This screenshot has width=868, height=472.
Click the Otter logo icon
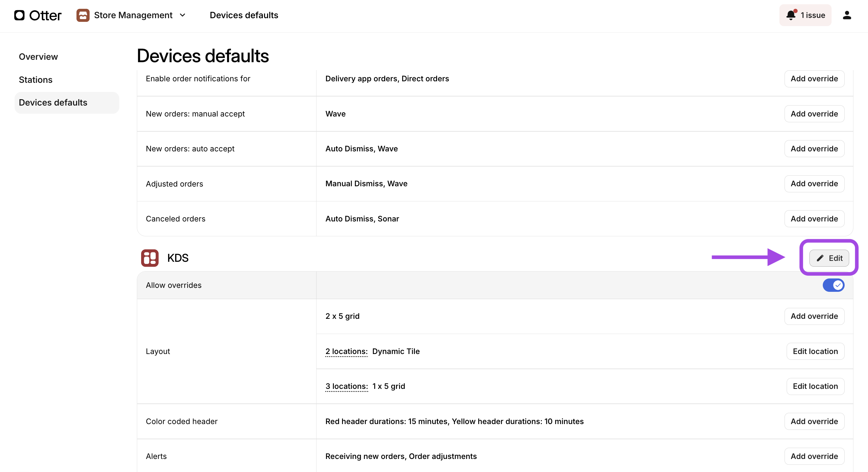[x=19, y=15]
